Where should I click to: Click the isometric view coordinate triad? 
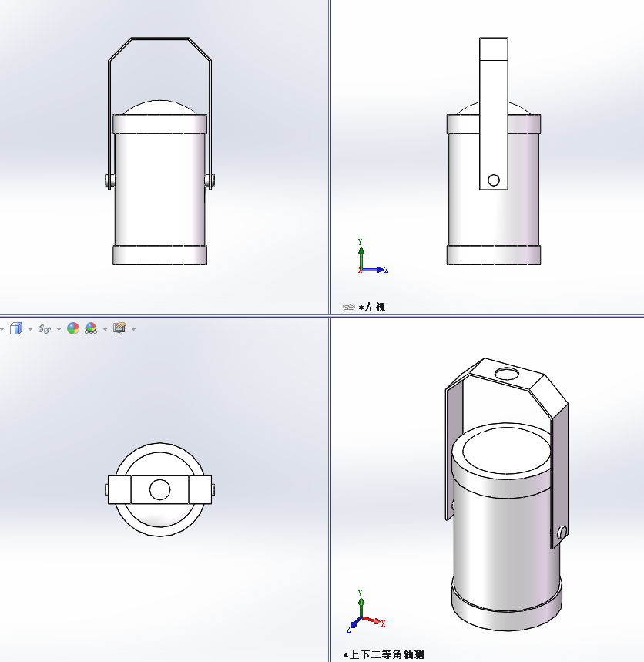coord(366,611)
